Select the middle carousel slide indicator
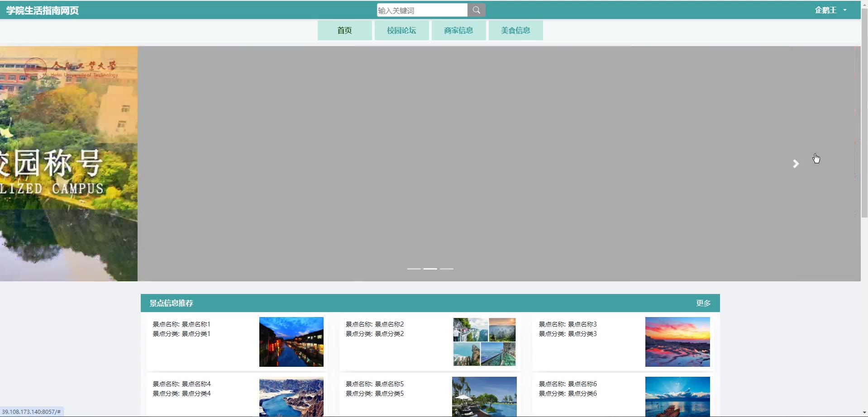 click(430, 269)
